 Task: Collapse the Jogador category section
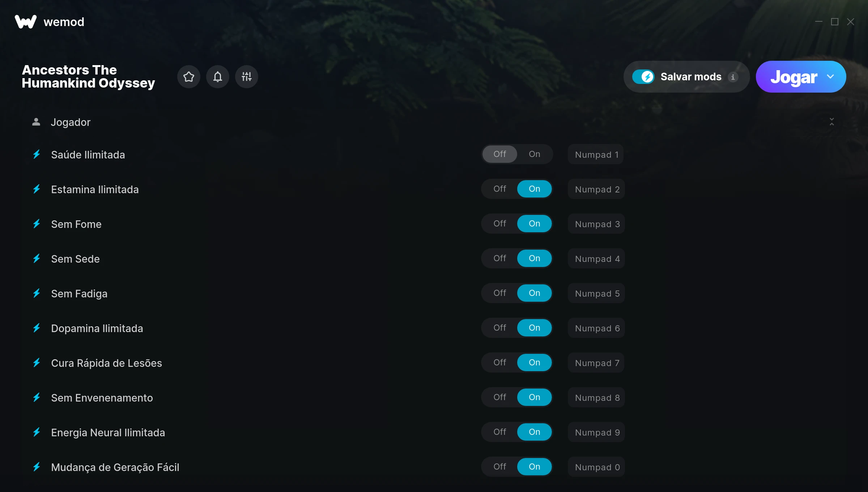832,122
